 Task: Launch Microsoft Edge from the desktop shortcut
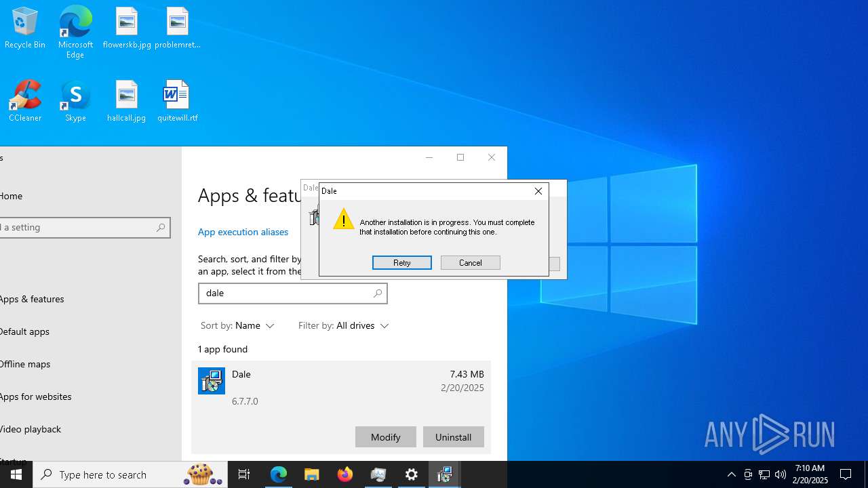[75, 32]
